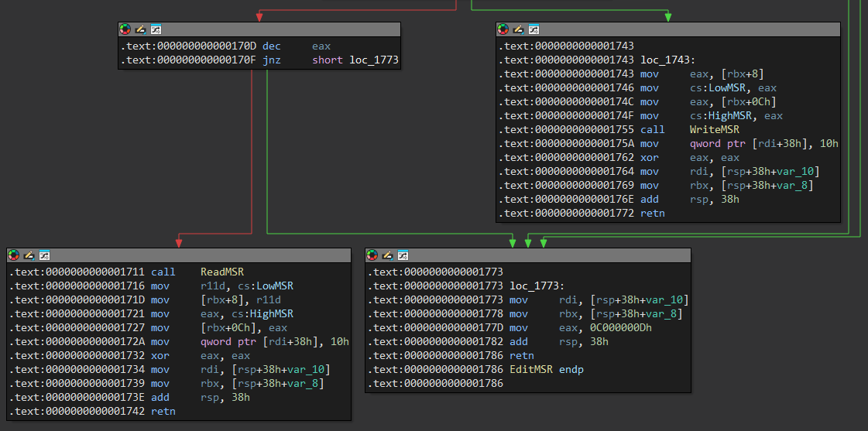Click the pencil edit icon on the dec eax block
Screen dimensions: 868x431
[x=140, y=29]
